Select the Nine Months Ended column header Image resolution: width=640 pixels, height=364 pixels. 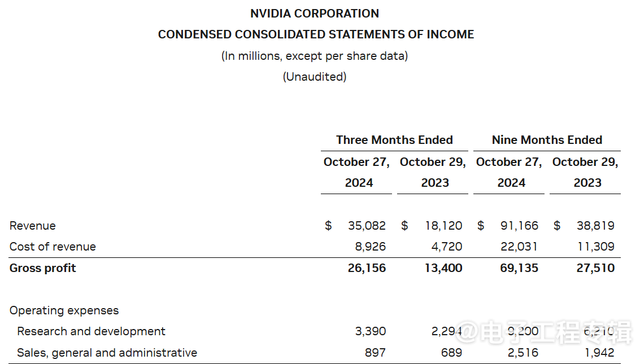[547, 140]
